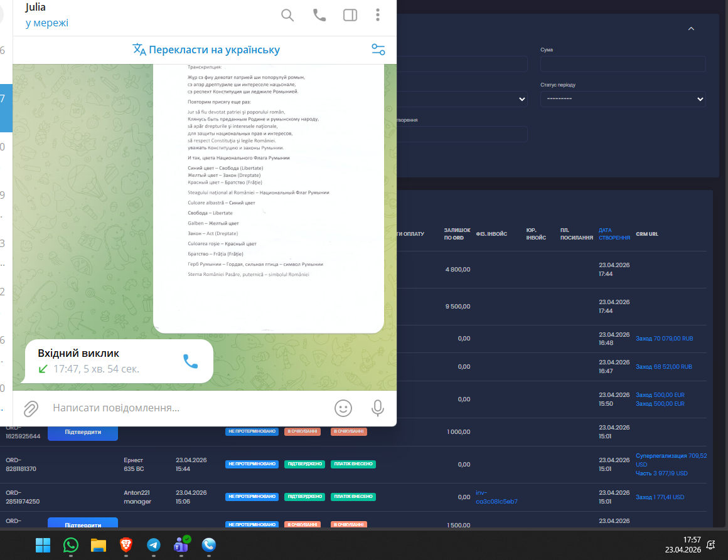Click ПІДТВЕРДЖЕНО badge in ORD-2851974250 row
This screenshot has width=728, height=560.
pyautogui.click(x=304, y=497)
